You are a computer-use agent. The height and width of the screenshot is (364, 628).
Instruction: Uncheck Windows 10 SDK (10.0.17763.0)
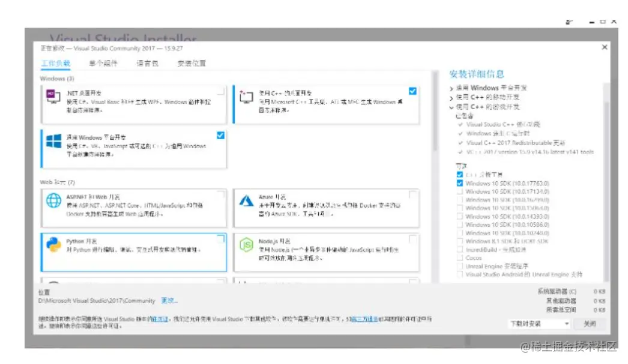tap(460, 183)
